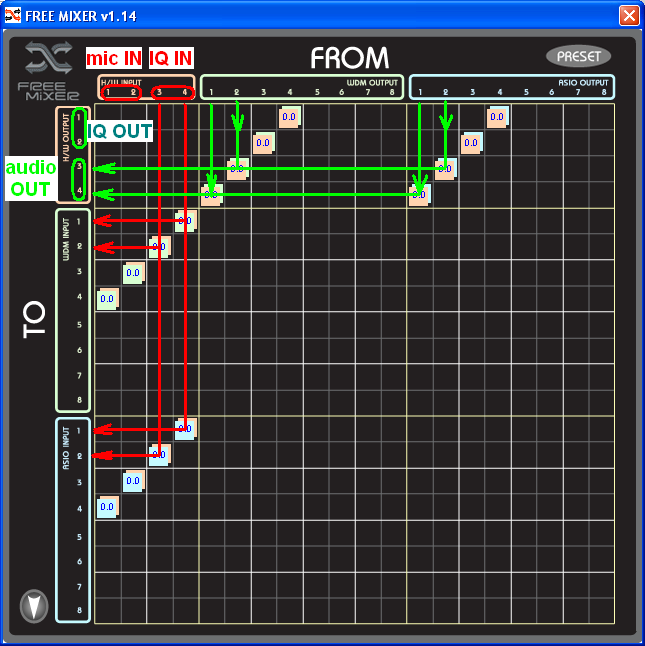
Task: Click the round arrow icon at bottom left
Action: tap(34, 605)
